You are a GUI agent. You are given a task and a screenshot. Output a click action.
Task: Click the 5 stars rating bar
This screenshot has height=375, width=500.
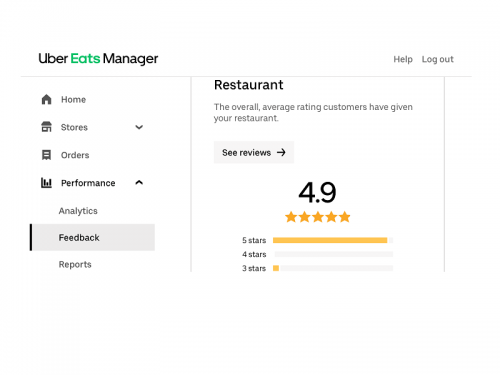point(333,240)
